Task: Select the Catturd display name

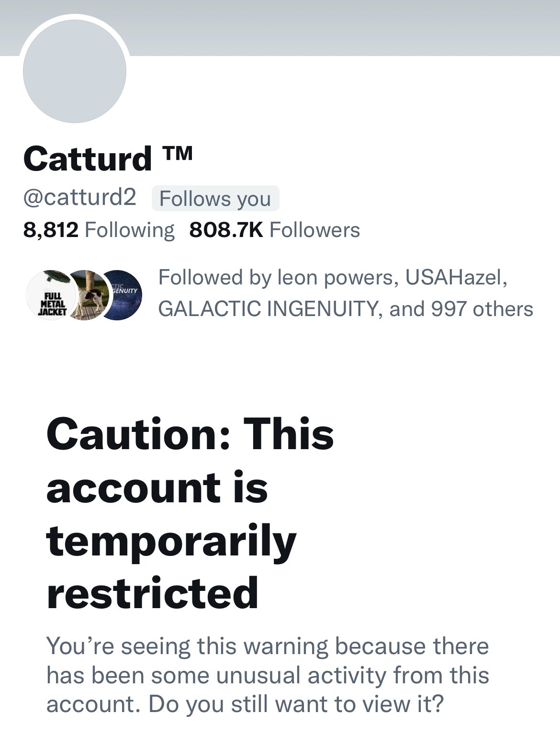Action: coord(87,159)
